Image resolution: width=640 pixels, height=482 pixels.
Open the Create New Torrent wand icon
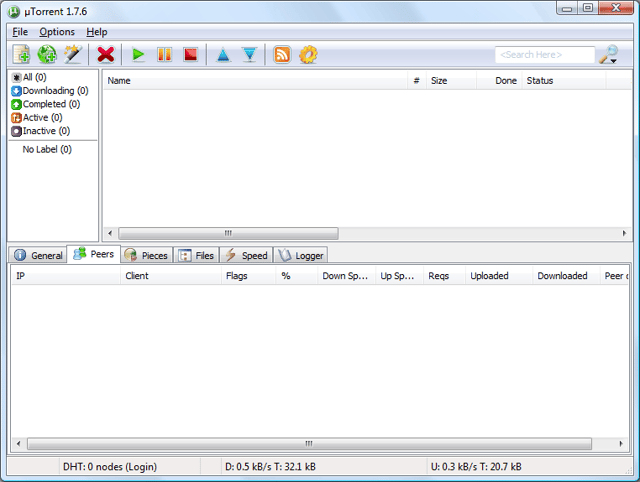[73, 54]
